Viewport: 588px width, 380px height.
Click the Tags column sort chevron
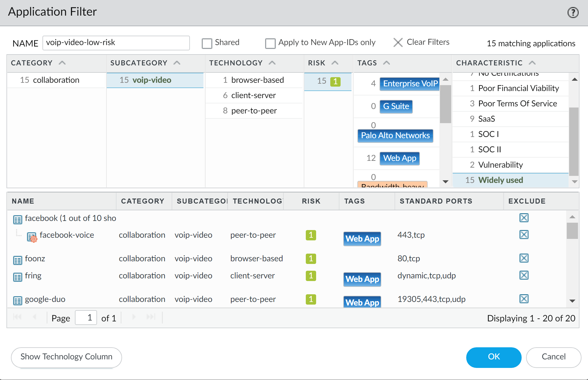(386, 63)
